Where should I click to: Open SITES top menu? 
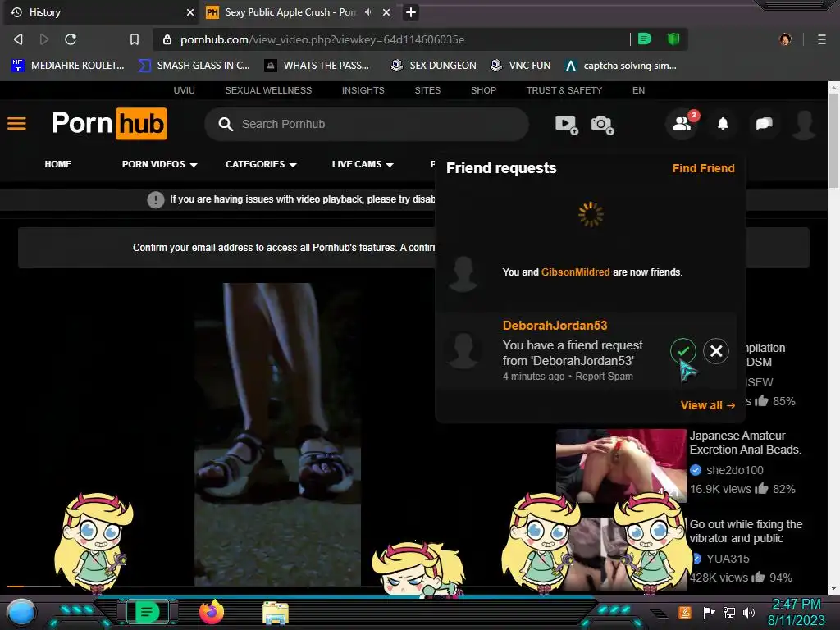click(x=427, y=90)
